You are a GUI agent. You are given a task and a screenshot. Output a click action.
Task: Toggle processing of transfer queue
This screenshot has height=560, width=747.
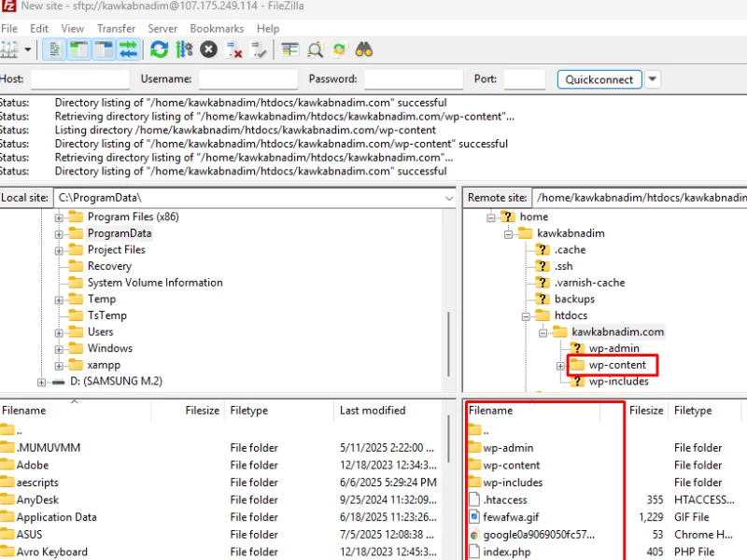pos(184,49)
